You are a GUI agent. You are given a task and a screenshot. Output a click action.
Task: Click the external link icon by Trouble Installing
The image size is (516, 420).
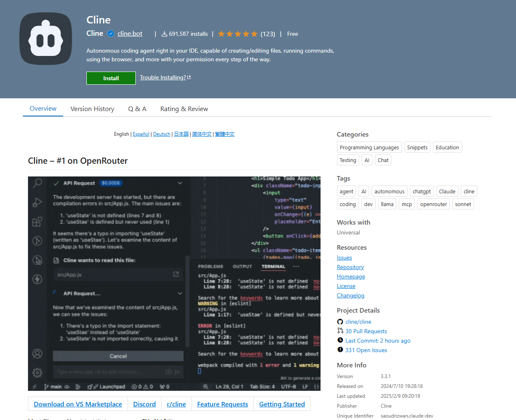coord(189,77)
